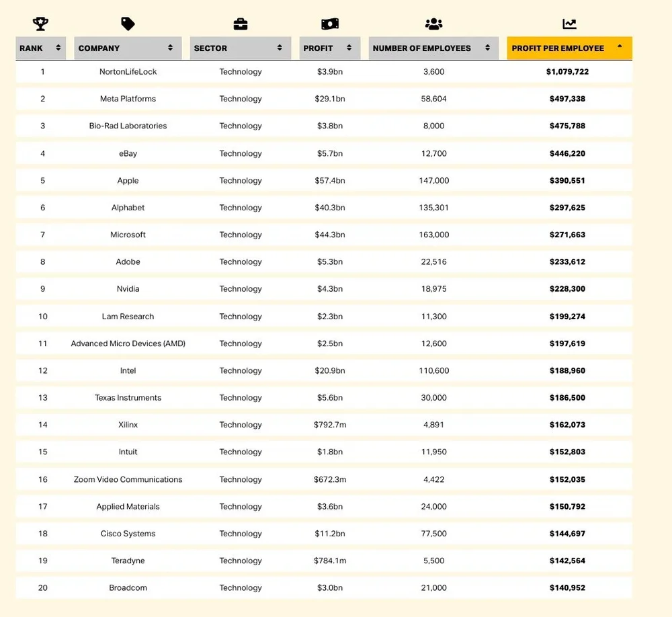Click the Adobe company name
The image size is (672, 617).
pyautogui.click(x=128, y=261)
